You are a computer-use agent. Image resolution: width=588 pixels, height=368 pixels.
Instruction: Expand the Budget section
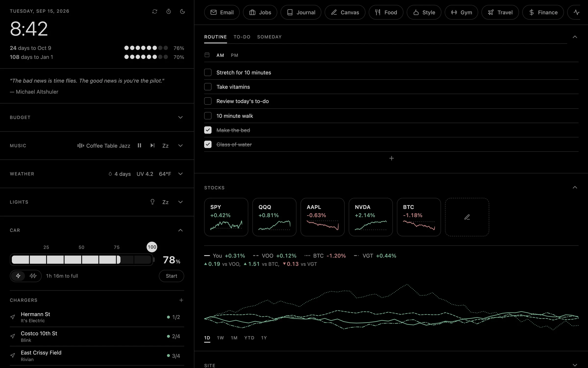180,117
